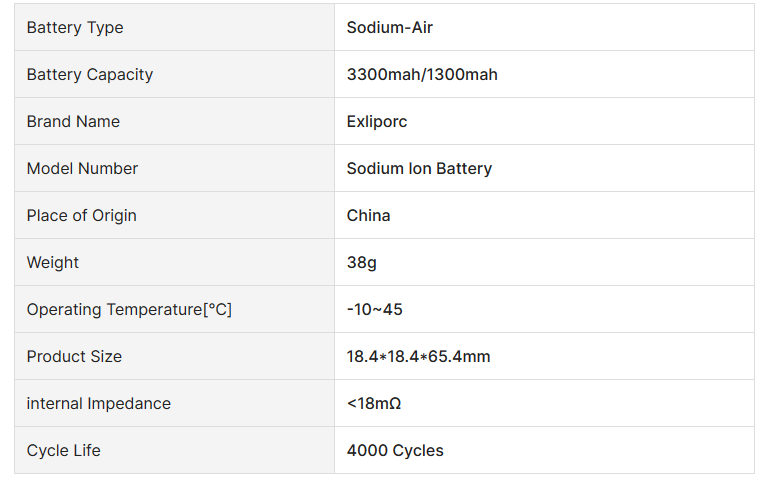
Task: Select the 38g weight value
Action: click(362, 263)
